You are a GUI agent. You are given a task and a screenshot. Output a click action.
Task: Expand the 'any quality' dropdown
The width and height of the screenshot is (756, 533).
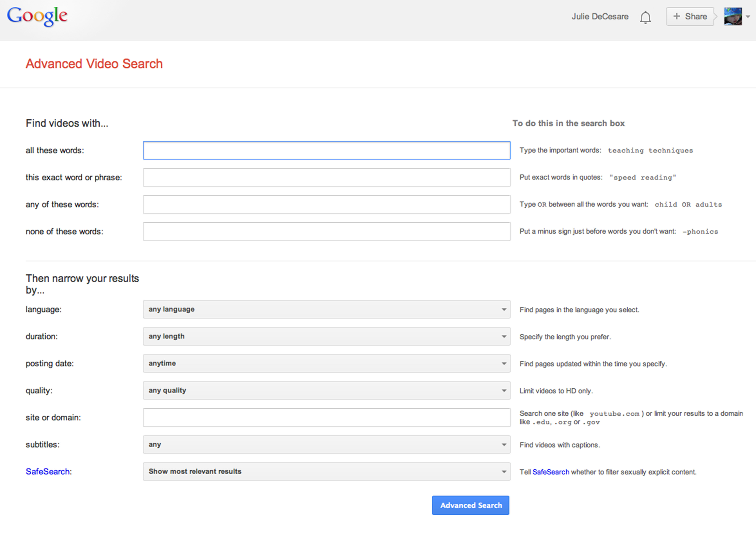[x=326, y=390]
